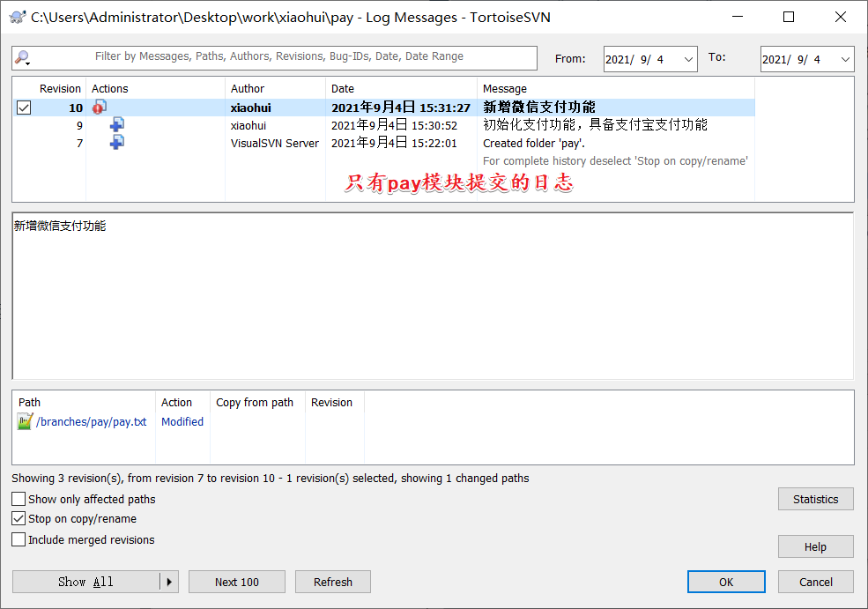Sort by Revision column header
868x609 pixels.
(60, 89)
